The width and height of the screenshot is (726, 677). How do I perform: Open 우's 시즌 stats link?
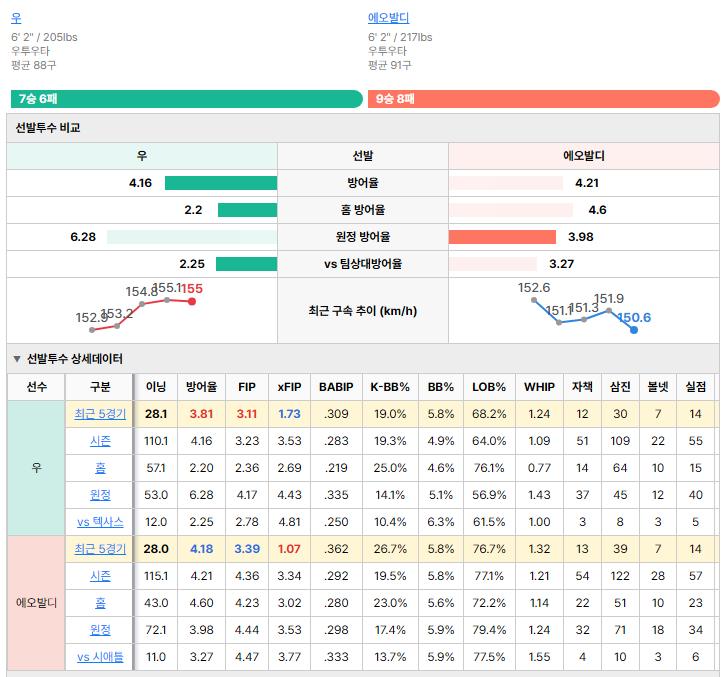pos(100,441)
